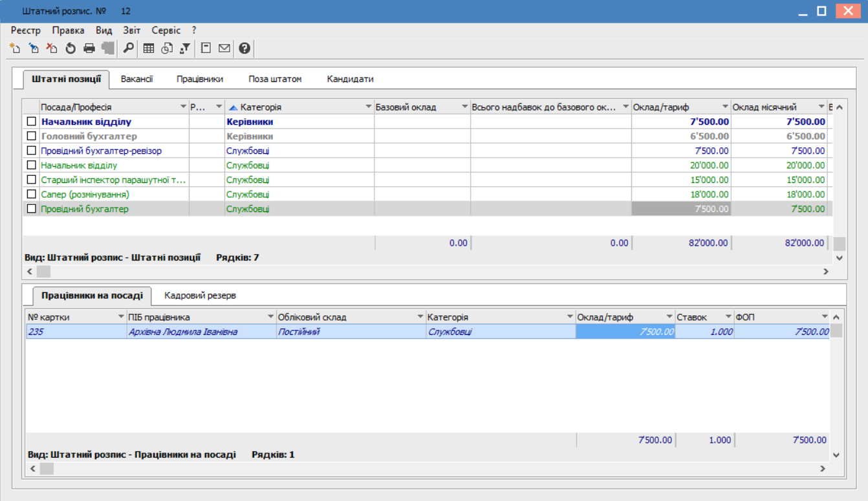Switch to the Кадровий резерв tab
Image resolution: width=868 pixels, height=501 pixels.
[200, 295]
